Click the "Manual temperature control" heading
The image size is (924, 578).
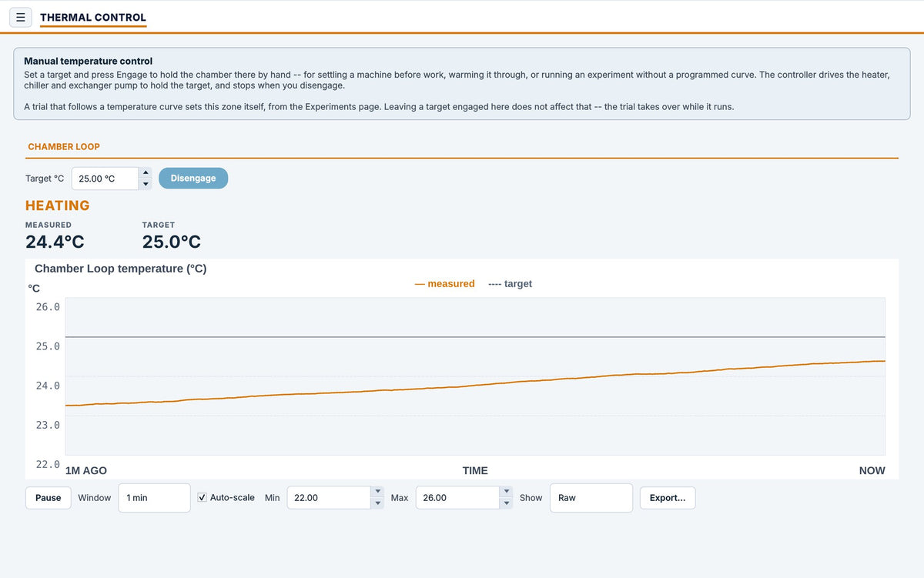point(89,61)
